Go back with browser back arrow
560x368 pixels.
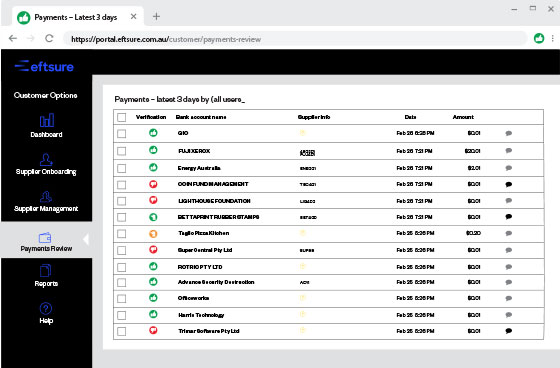13,38
